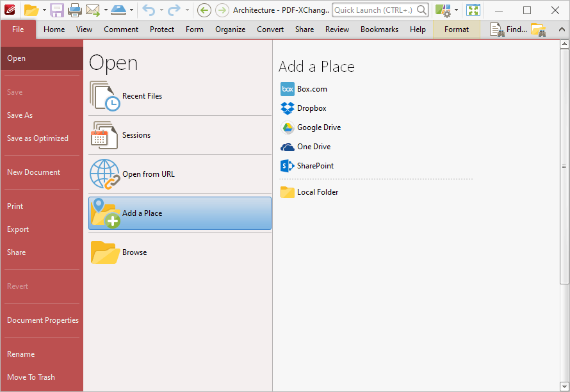570x392 pixels.
Task: Click the Find document icon
Action: (497, 29)
